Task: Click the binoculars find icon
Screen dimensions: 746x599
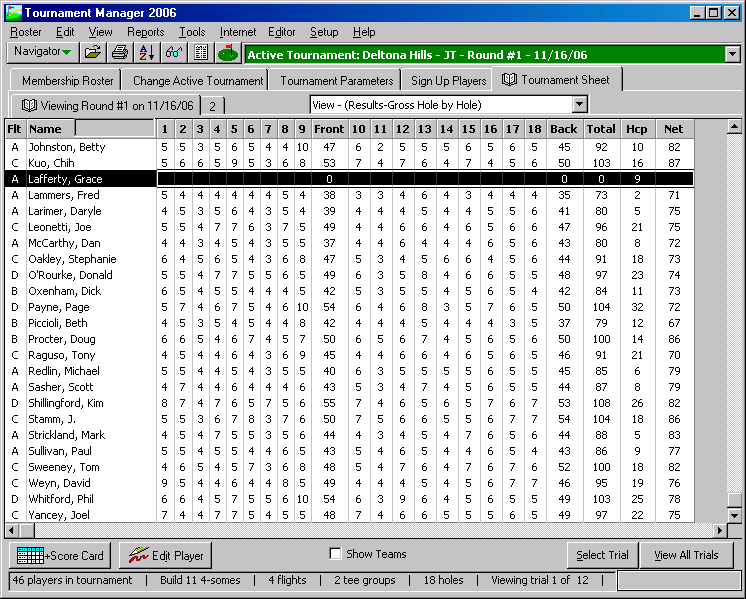Action: [x=174, y=53]
